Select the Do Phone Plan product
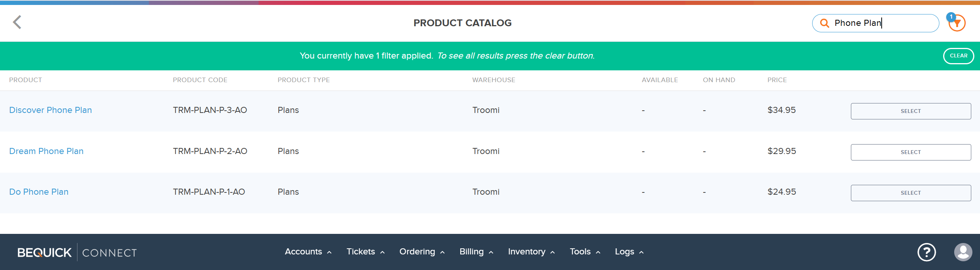 click(x=911, y=193)
